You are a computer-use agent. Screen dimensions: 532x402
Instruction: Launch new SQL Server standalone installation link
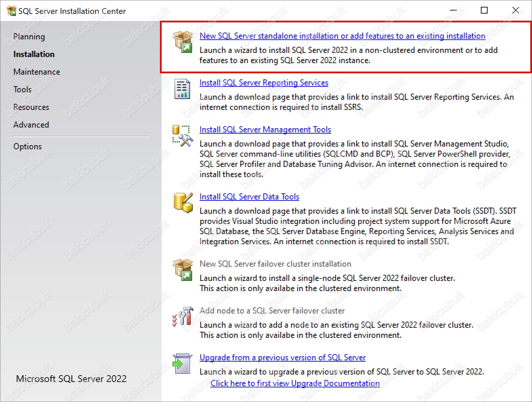[x=342, y=36]
